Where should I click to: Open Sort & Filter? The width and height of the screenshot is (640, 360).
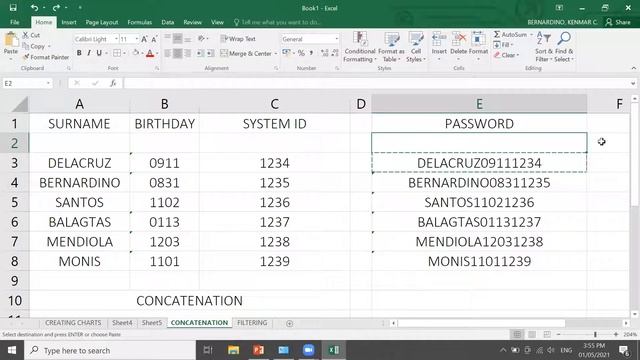coord(544,47)
